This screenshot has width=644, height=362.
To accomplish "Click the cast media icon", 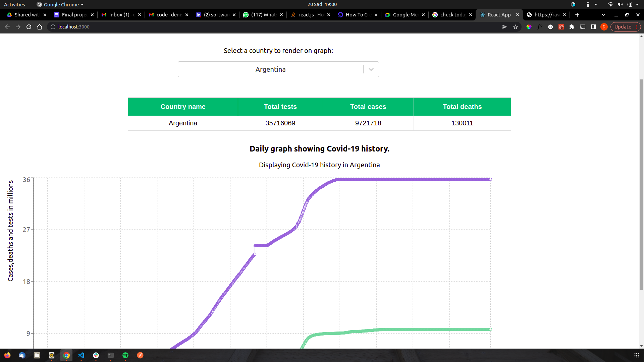I will click(583, 27).
